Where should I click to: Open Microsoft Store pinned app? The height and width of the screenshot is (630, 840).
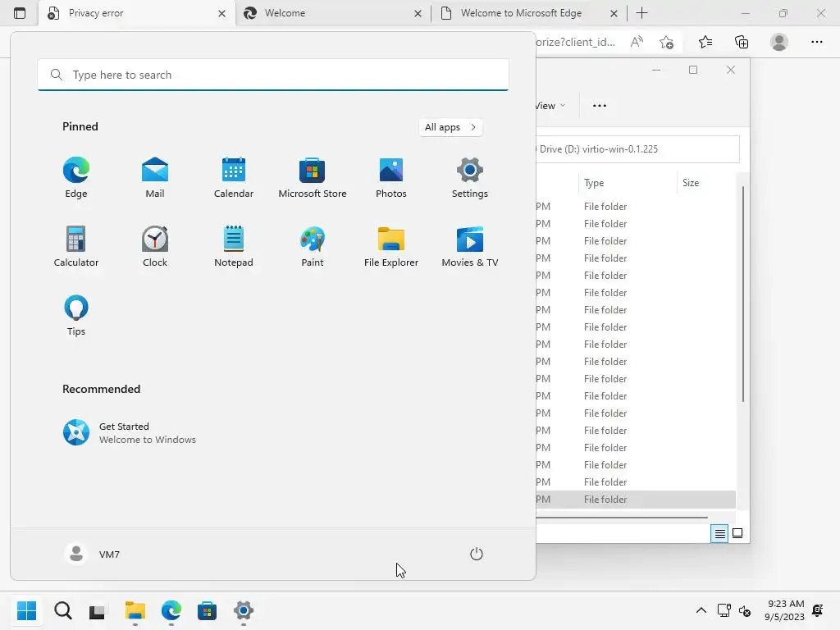point(313,178)
